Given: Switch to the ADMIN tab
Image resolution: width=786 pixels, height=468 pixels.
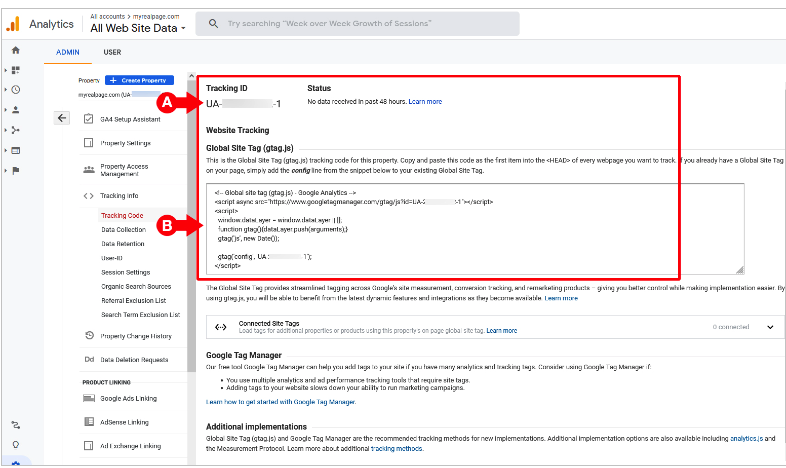Looking at the screenshot, I should [68, 52].
